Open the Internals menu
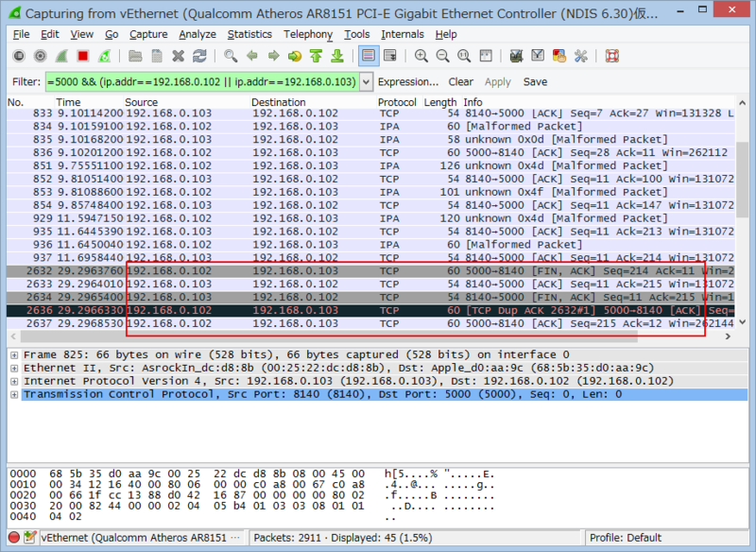The image size is (756, 552). 403,34
